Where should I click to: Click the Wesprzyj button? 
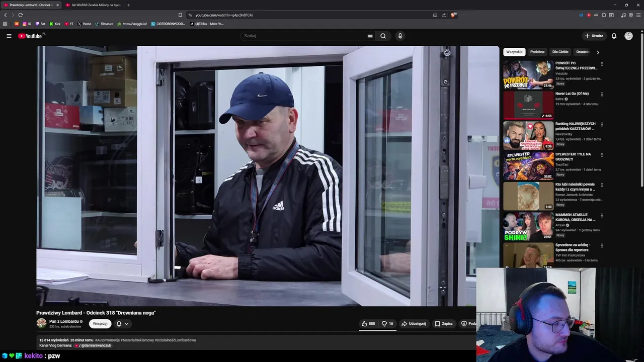100,324
